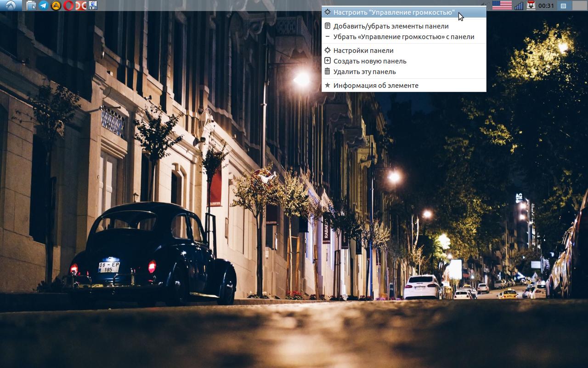
Task: Click the red download arrow tray icon
Action: (531, 6)
